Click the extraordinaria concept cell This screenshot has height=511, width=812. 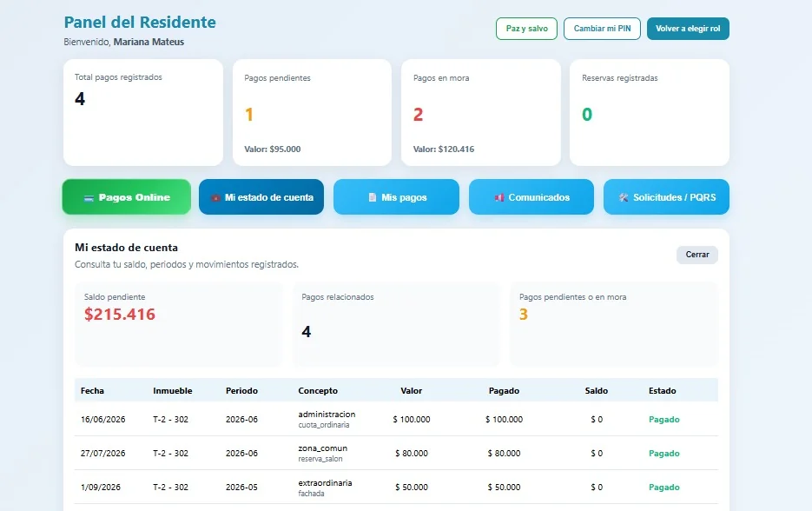tap(325, 488)
